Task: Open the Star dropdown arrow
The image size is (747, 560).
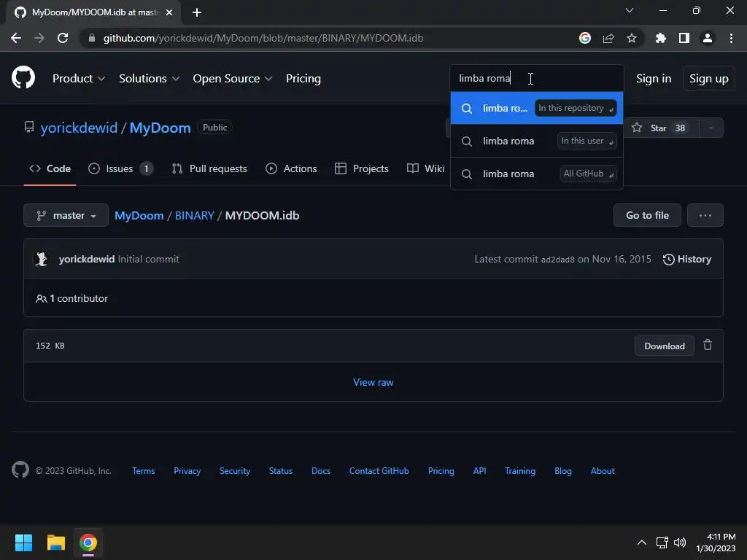Action: (x=711, y=128)
